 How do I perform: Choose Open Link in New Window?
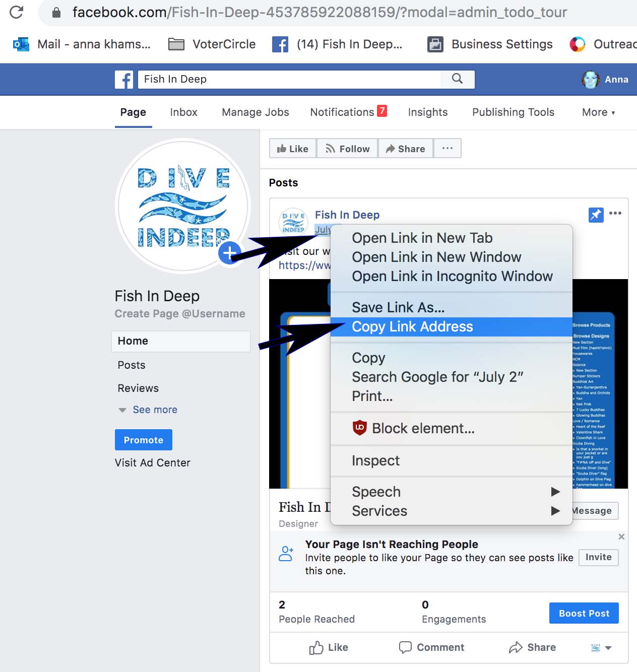[451, 257]
